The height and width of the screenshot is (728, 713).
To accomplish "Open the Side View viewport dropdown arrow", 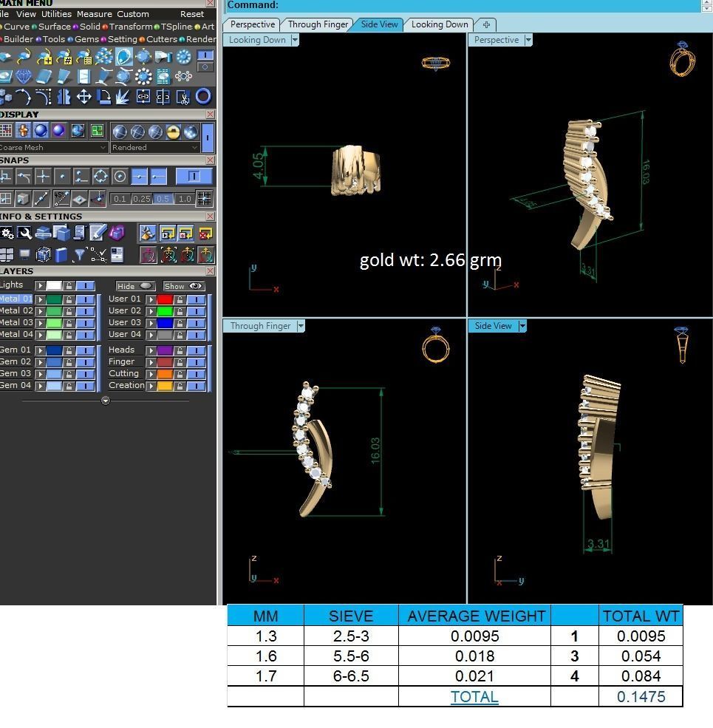I will point(522,326).
